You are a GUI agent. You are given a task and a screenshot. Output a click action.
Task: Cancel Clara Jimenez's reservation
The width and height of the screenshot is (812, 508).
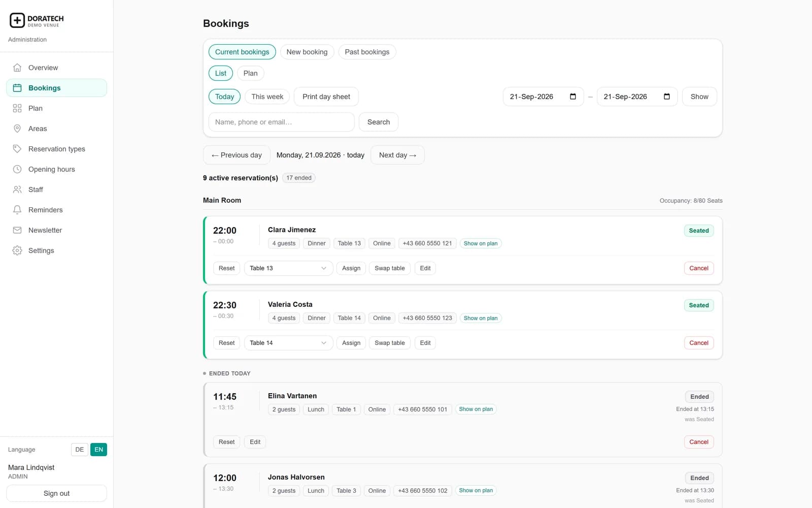pos(699,268)
